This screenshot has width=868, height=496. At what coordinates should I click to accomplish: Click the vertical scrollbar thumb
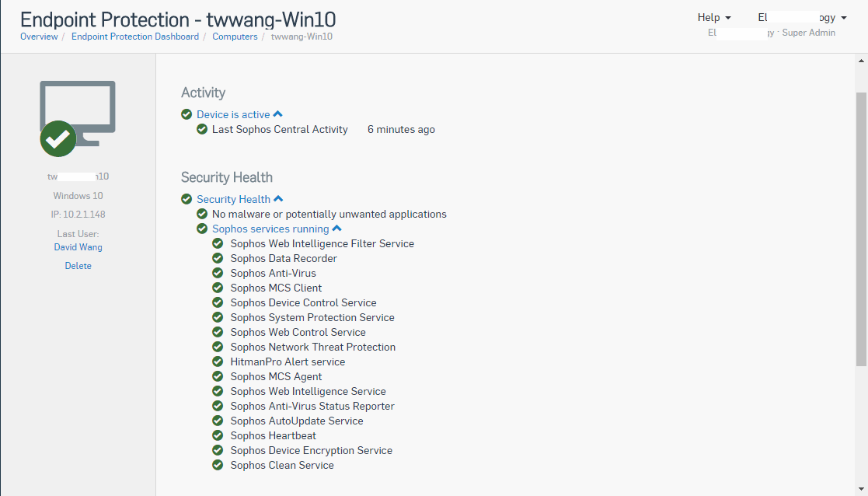pyautogui.click(x=861, y=229)
